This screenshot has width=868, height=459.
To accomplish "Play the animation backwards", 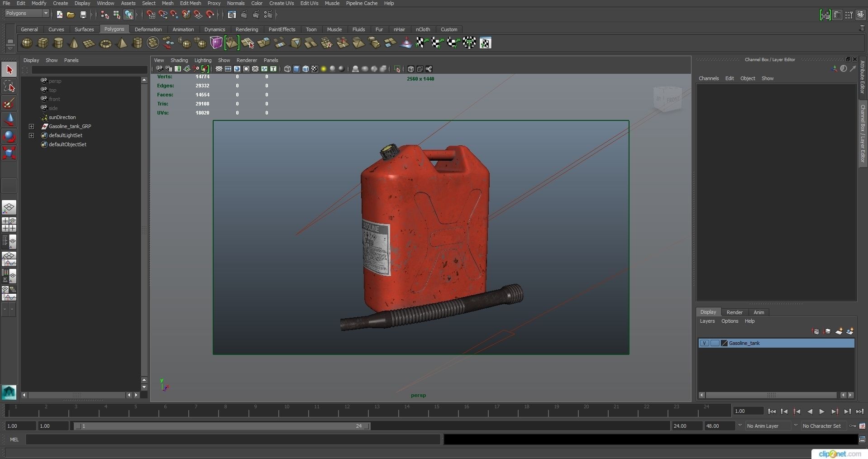I will pos(810,411).
